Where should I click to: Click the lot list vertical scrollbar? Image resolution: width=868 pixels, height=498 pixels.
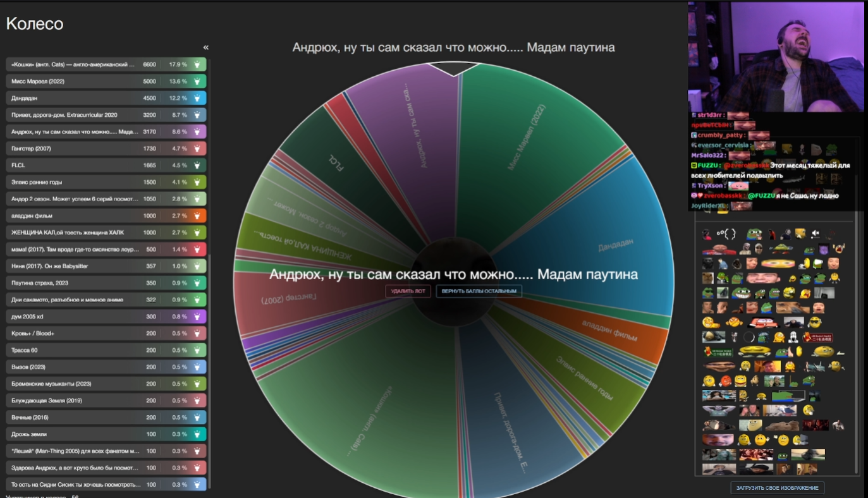coord(210,373)
